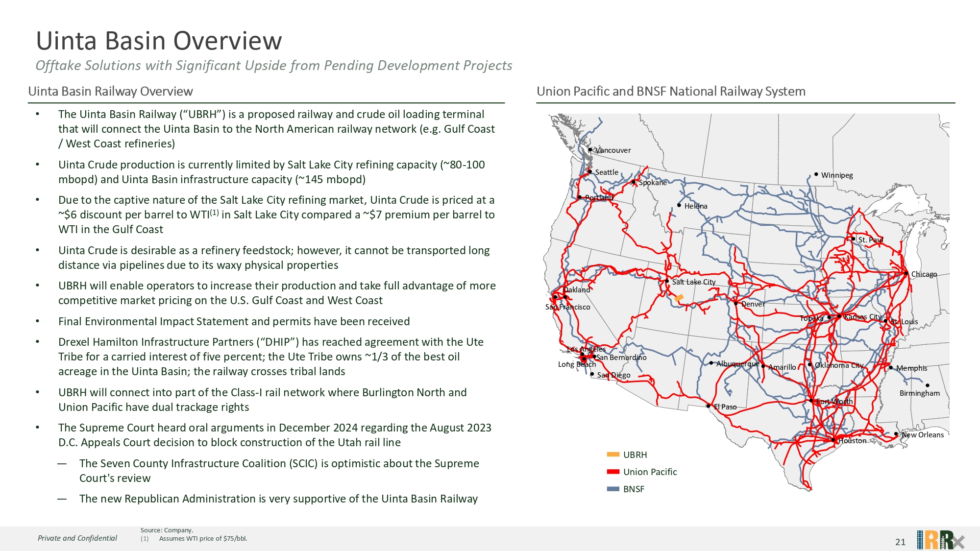
Task: Click the Seattle city marker
Action: pyautogui.click(x=590, y=172)
